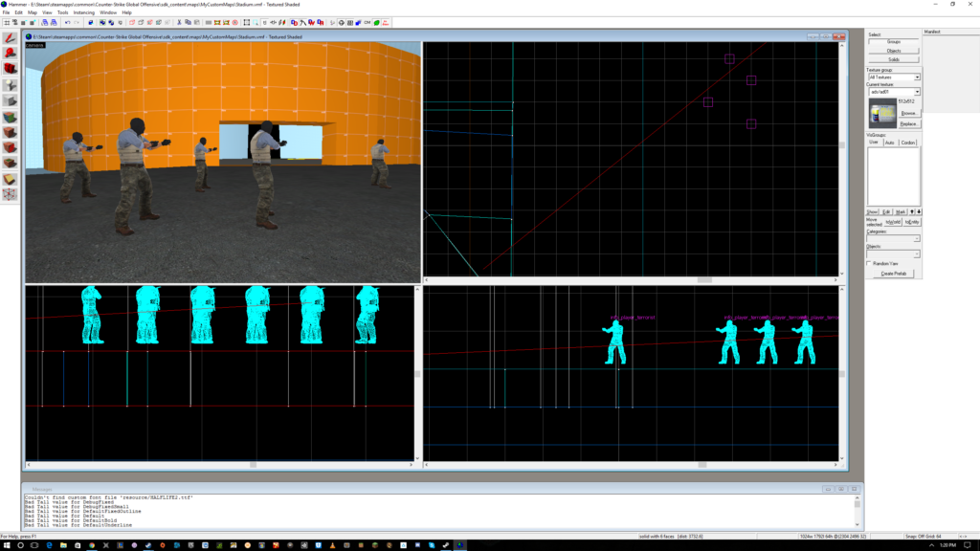Screen dimensions: 980x551
Task: Click the current texture preview thumbnail
Action: (x=882, y=115)
